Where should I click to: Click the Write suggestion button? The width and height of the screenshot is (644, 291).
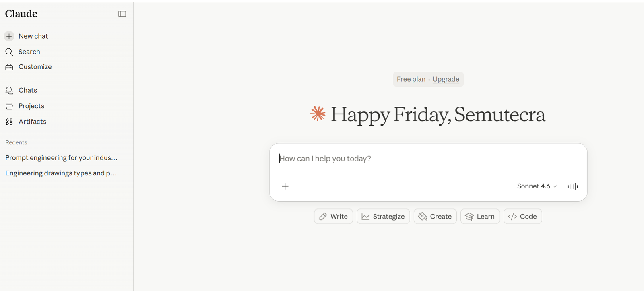coord(333,217)
